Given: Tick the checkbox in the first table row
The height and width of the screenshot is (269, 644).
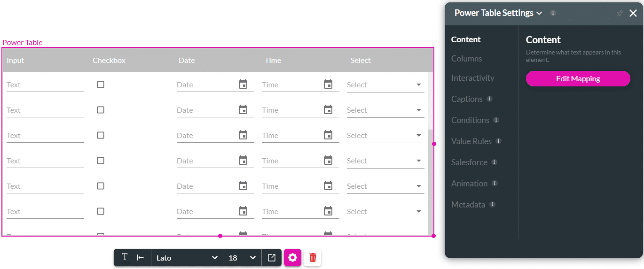Looking at the screenshot, I should (101, 85).
